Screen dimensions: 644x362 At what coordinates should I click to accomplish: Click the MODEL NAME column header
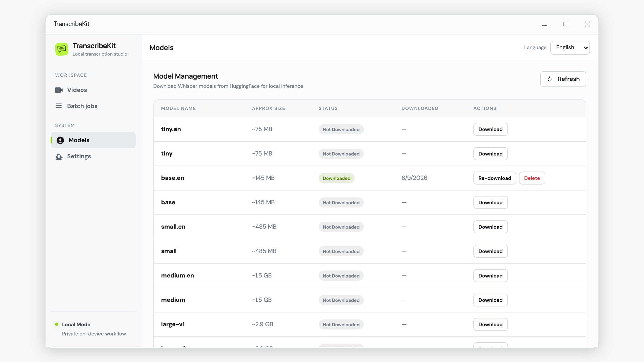(178, 108)
